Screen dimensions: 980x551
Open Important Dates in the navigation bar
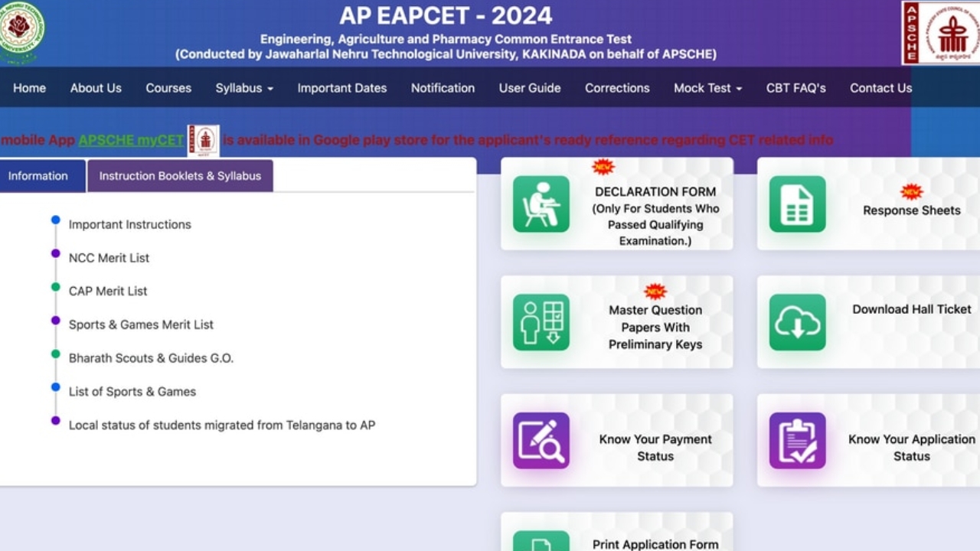click(x=342, y=88)
